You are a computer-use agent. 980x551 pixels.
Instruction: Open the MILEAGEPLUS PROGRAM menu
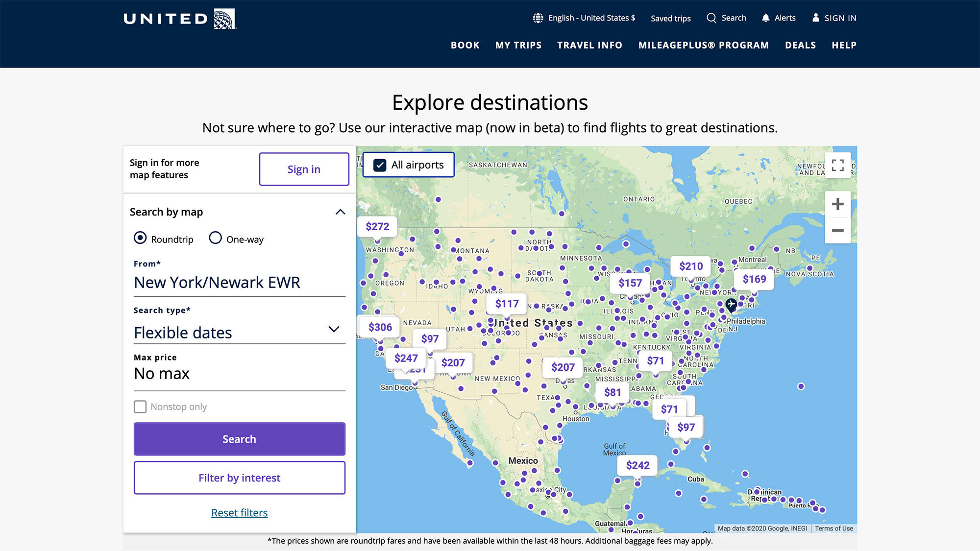tap(703, 45)
